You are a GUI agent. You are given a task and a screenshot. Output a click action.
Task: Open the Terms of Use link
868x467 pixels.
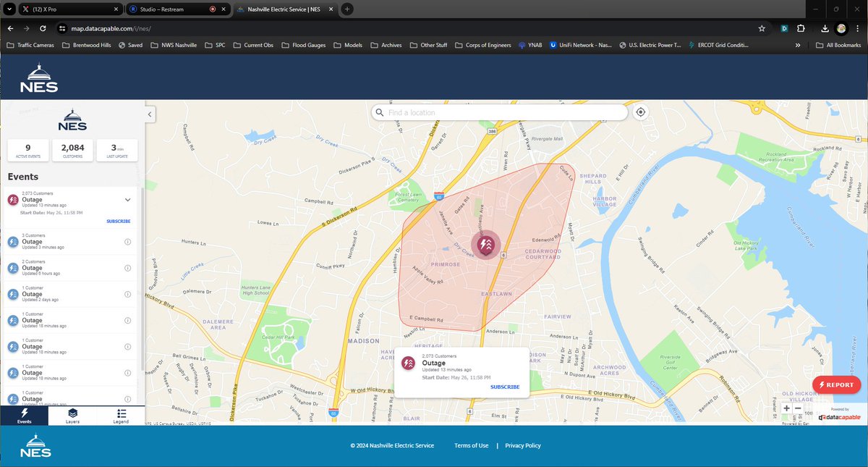tap(471, 445)
